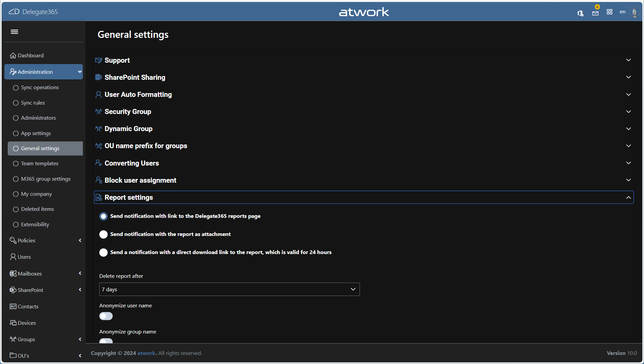Click the atwork logo in header
644x364 pixels.
coord(364,12)
